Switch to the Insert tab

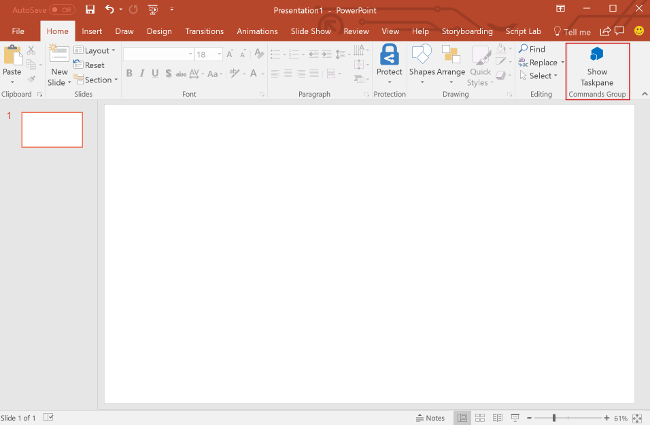coord(92,31)
